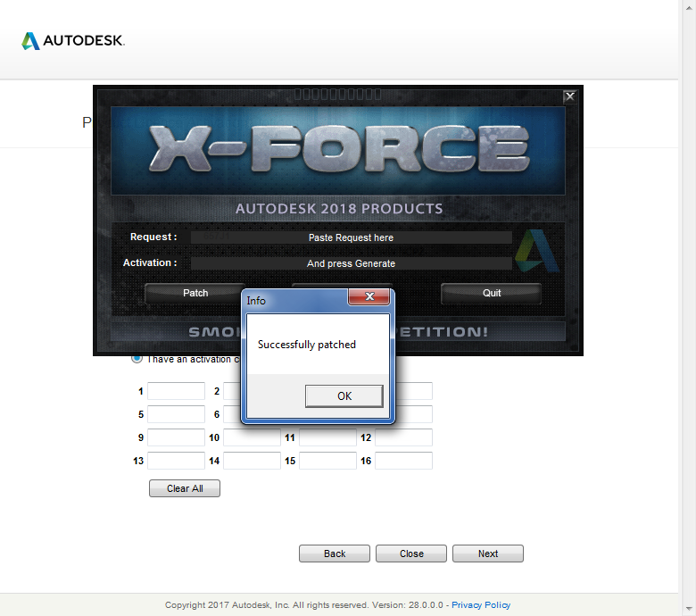
Task: Click activation code field 11
Action: point(328,437)
